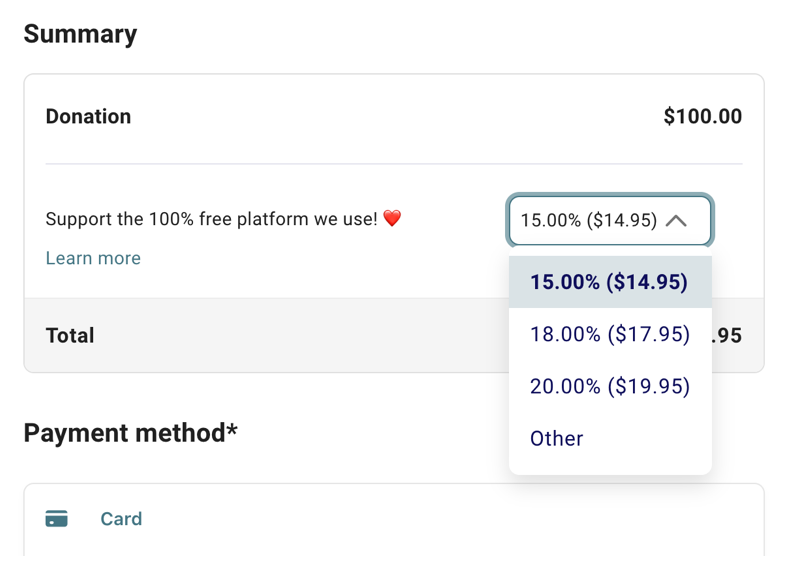Click the asterisk after Payment method

click(x=232, y=431)
